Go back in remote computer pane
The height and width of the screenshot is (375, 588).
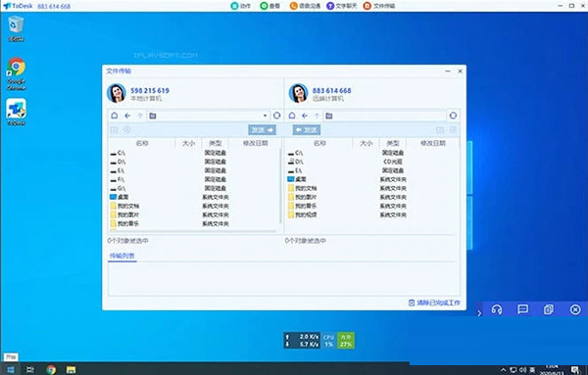pyautogui.click(x=305, y=116)
